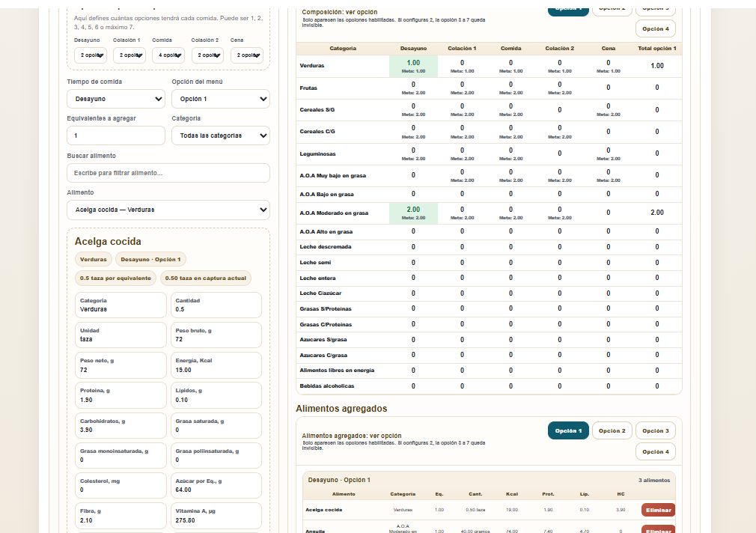
Task: Open the Colación 2 options count dropdown
Action: pos(207,55)
